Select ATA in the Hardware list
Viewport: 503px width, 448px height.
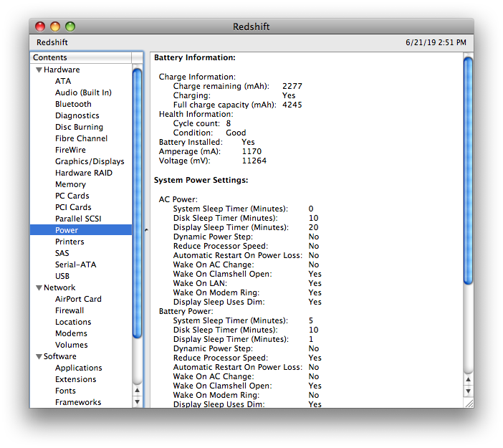(63, 81)
